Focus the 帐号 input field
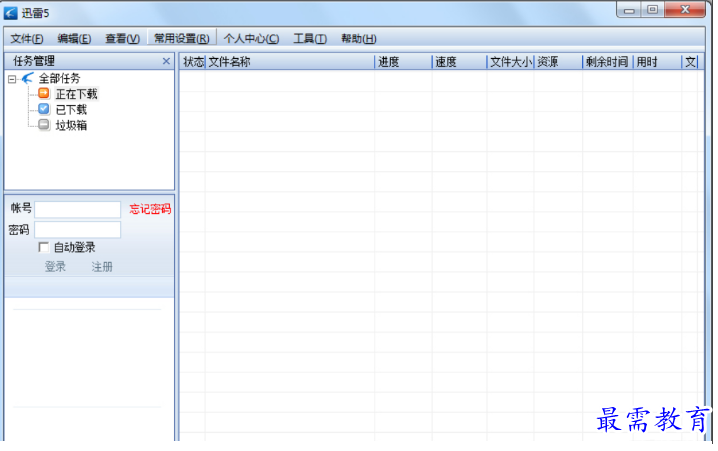The width and height of the screenshot is (718, 451). click(77, 209)
